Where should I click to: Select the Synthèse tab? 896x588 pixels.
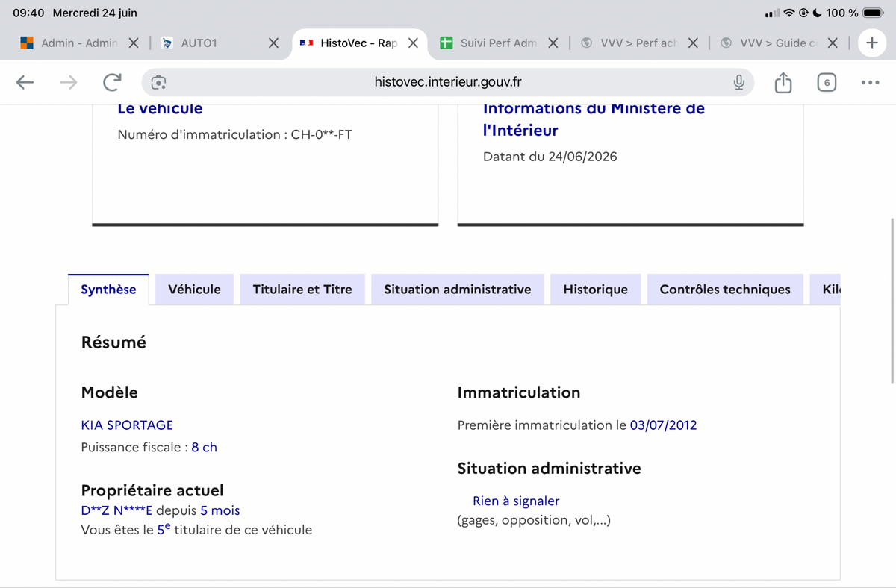pyautogui.click(x=108, y=290)
